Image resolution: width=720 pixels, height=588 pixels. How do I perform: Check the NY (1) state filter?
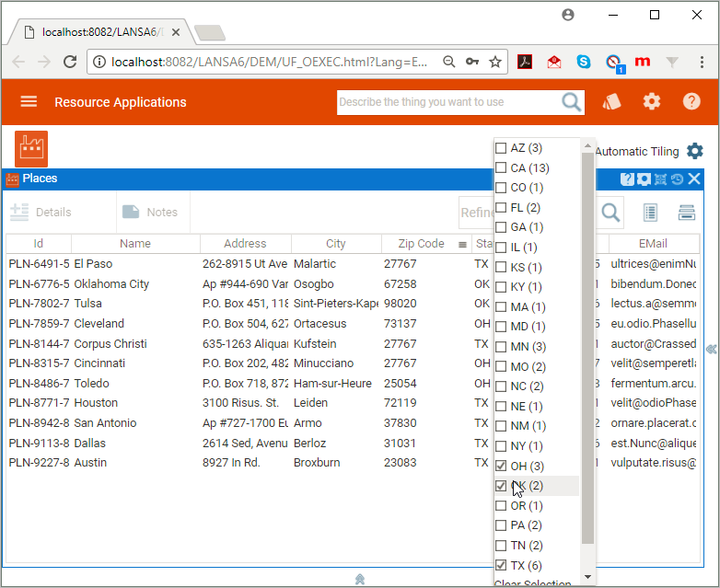501,445
